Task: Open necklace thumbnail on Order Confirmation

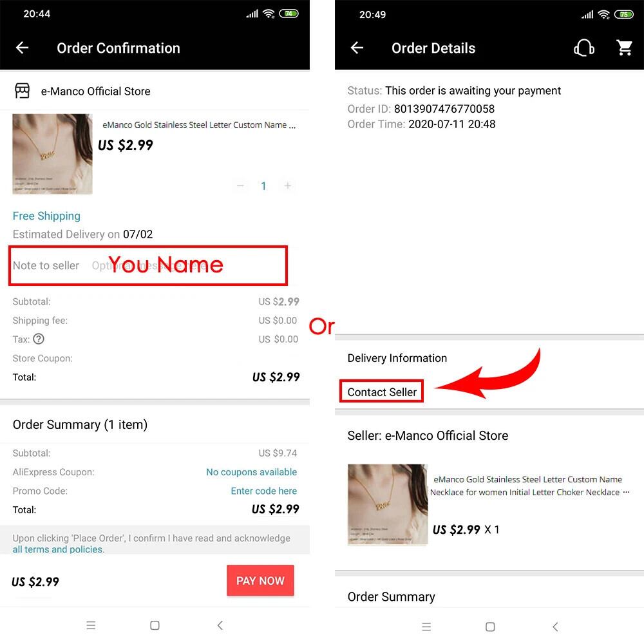Action: pyautogui.click(x=52, y=154)
